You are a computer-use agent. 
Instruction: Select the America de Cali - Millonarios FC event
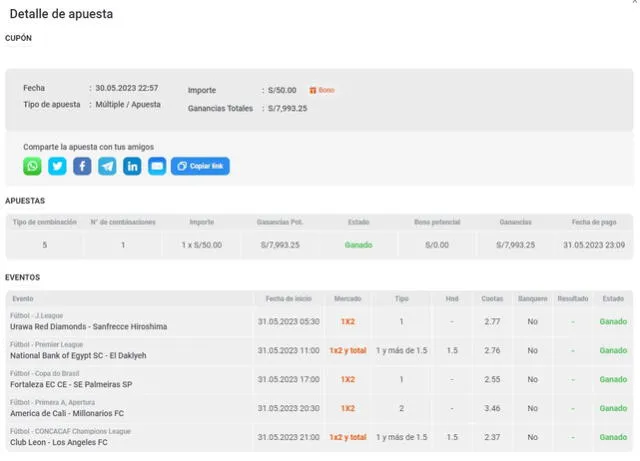point(67,413)
